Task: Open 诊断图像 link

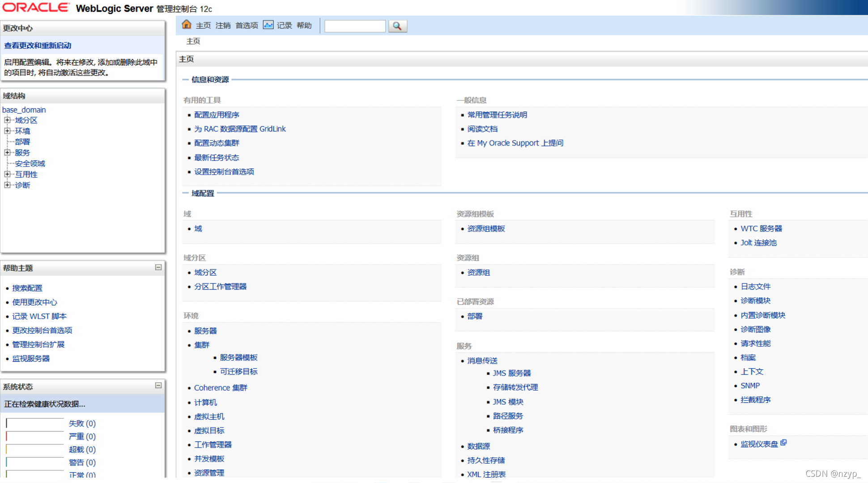Action: (x=755, y=329)
